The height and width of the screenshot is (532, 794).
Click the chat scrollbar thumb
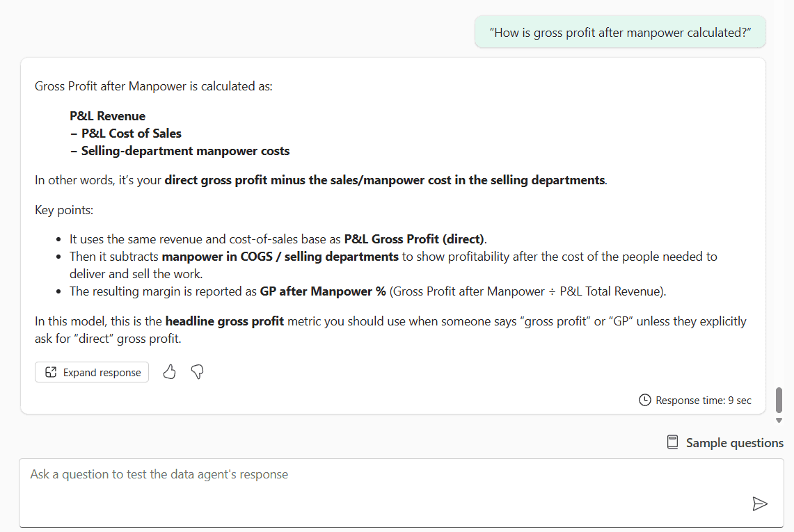779,401
